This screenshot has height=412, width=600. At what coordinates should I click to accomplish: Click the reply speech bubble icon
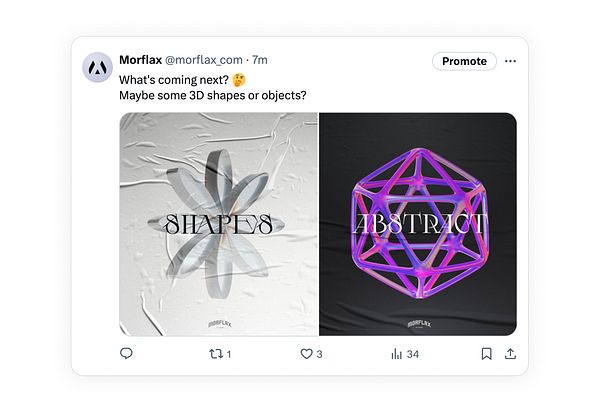(x=126, y=353)
